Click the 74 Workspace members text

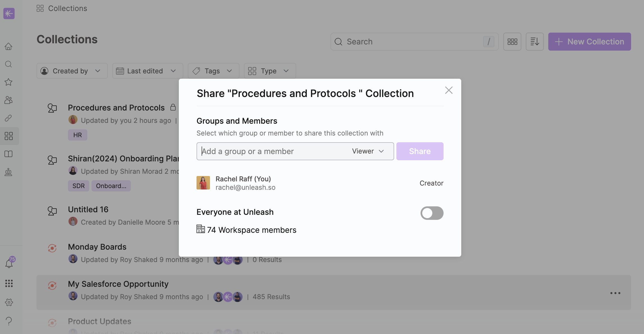pos(252,230)
